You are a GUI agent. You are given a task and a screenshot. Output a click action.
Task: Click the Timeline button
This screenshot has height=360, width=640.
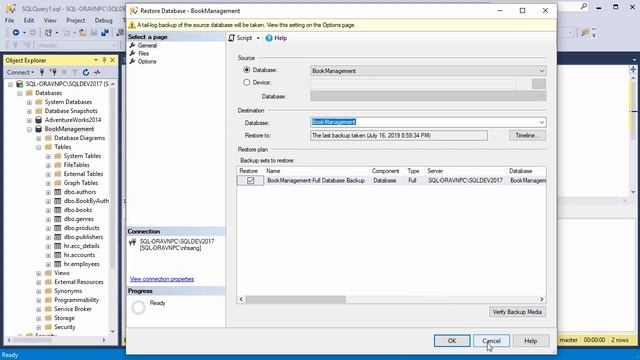pyautogui.click(x=527, y=136)
